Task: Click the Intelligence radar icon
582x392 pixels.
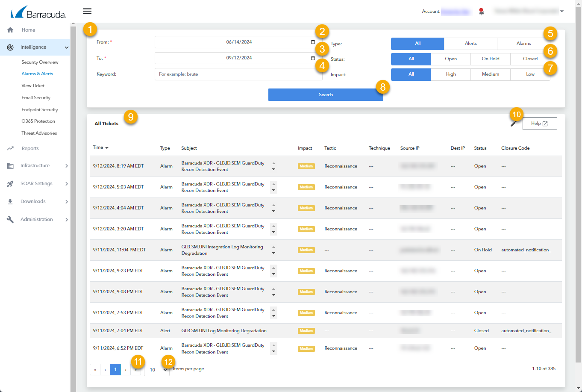Action: click(x=10, y=47)
